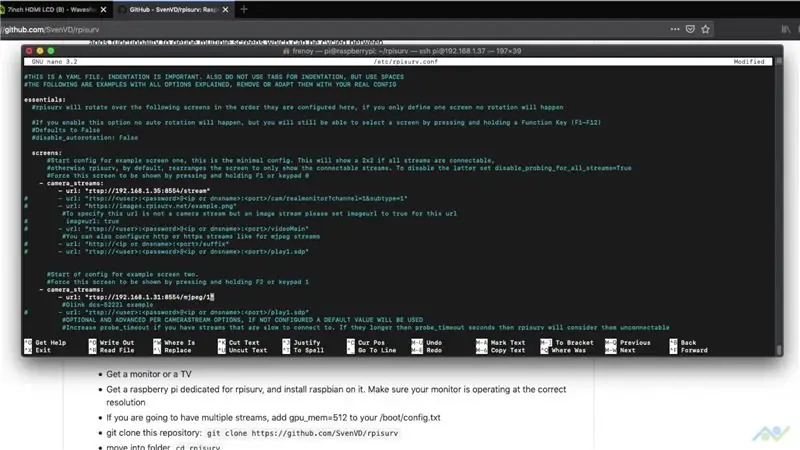Click the git clone https://github.com/SvenVD/rpisurv code

(x=302, y=433)
